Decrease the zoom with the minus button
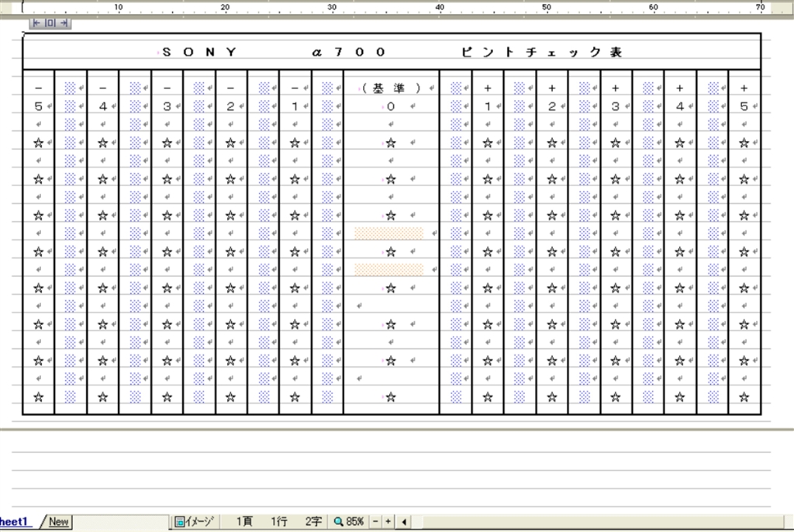 click(x=376, y=521)
